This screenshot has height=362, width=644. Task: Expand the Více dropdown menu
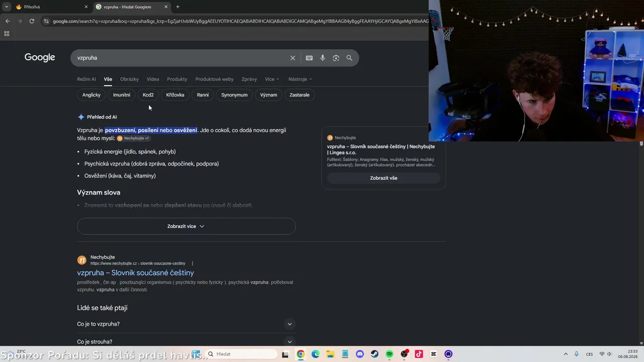[272, 79]
